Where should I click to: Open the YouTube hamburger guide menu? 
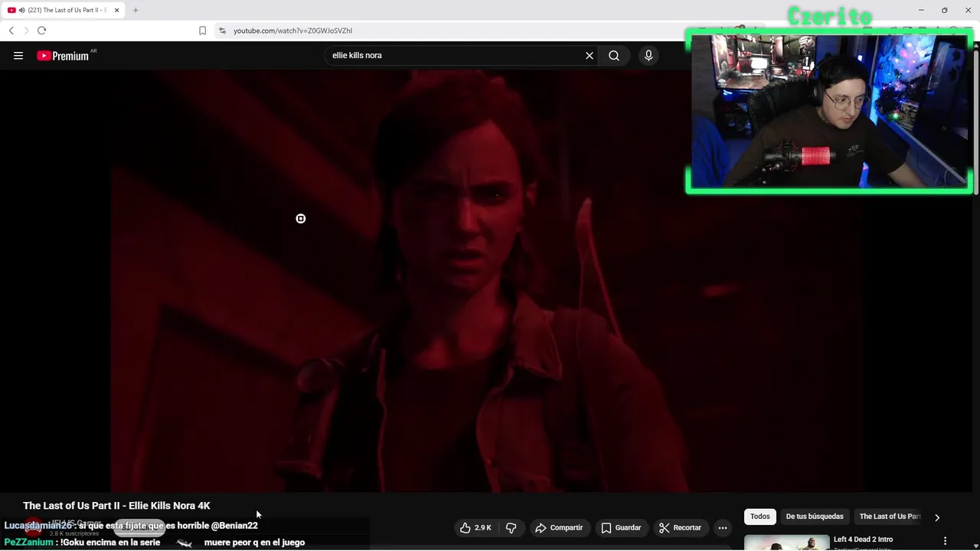point(18,55)
